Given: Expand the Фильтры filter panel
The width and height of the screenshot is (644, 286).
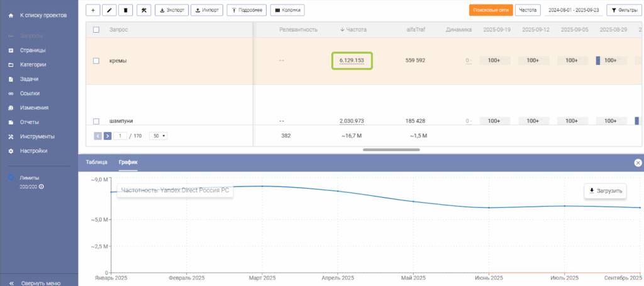Looking at the screenshot, I should [x=623, y=10].
